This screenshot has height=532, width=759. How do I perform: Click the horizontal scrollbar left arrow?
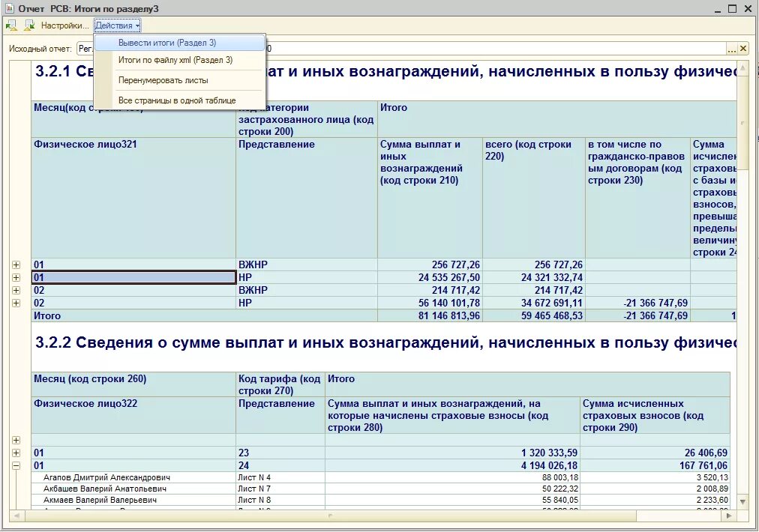click(x=16, y=516)
